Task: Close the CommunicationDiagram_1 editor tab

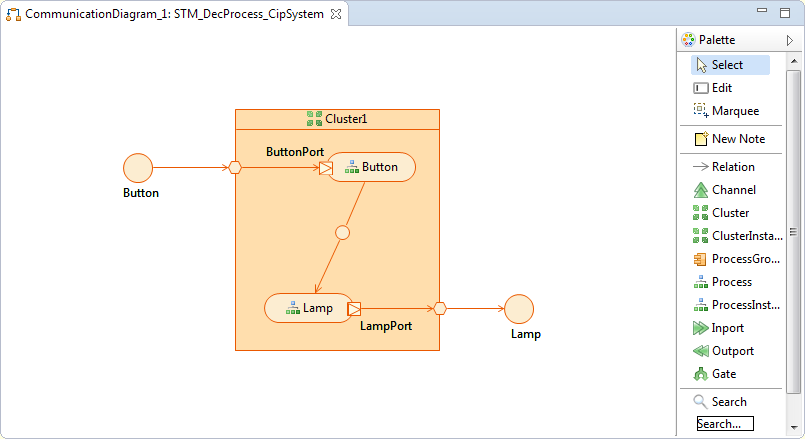Action: point(336,15)
